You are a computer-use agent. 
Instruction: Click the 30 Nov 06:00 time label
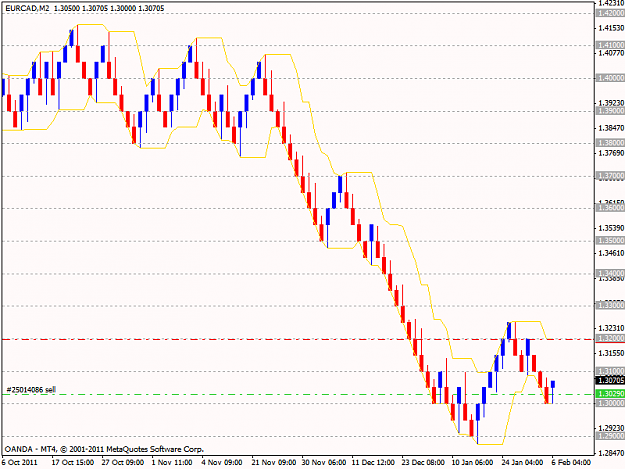point(324,462)
